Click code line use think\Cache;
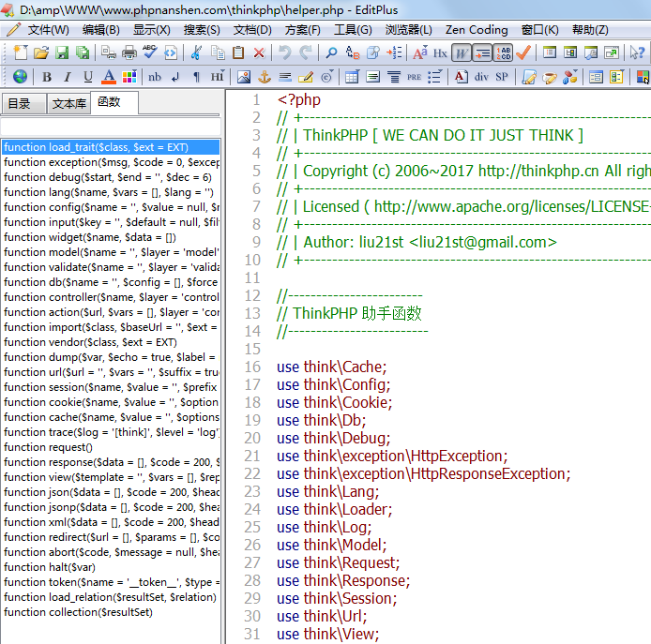The image size is (651, 644). coord(332,367)
